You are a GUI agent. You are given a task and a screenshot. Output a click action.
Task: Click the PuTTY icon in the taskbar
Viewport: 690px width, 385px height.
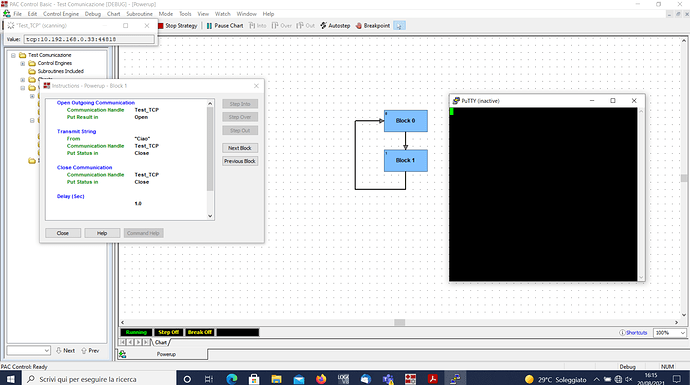455,379
